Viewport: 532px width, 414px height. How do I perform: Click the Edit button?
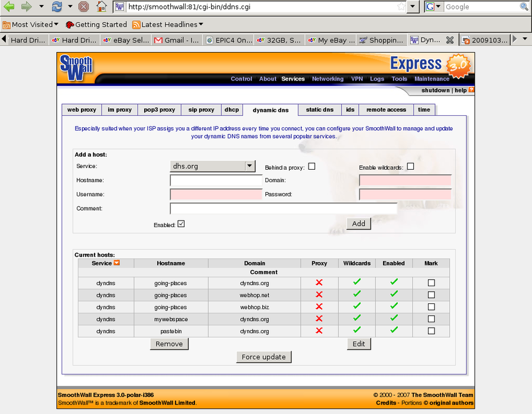coord(359,344)
